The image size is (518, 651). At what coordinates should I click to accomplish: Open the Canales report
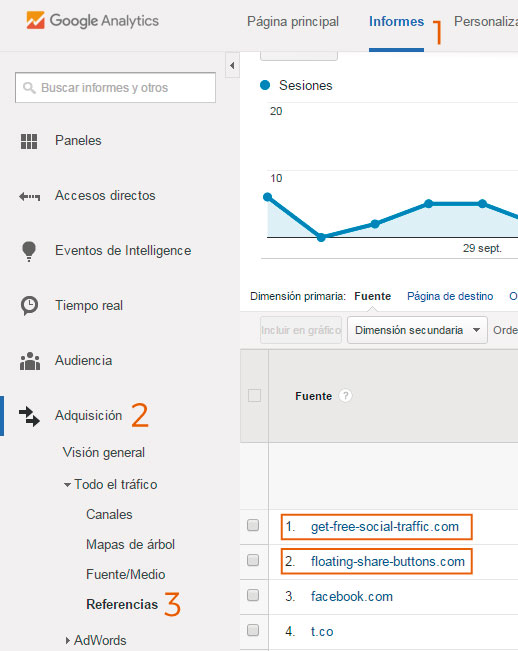coord(109,514)
